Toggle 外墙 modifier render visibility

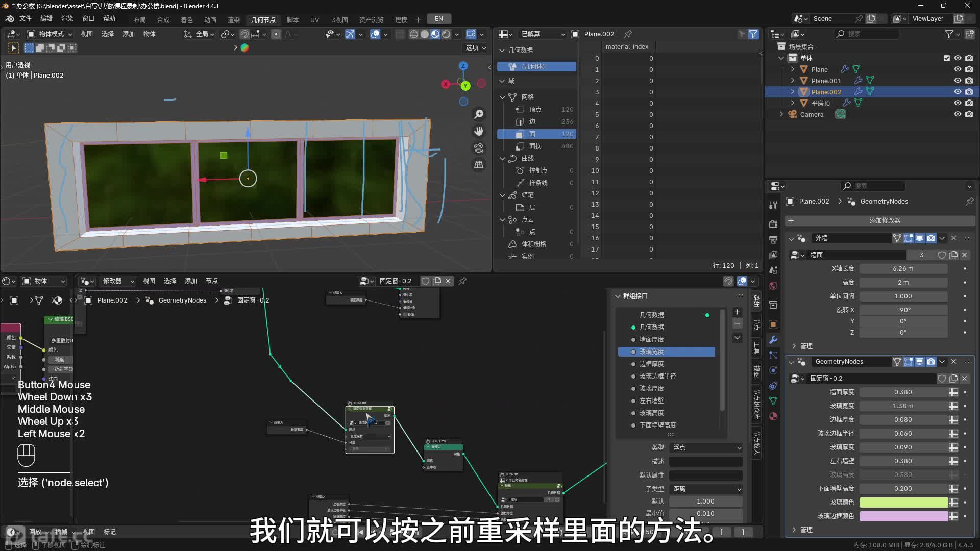click(x=931, y=238)
